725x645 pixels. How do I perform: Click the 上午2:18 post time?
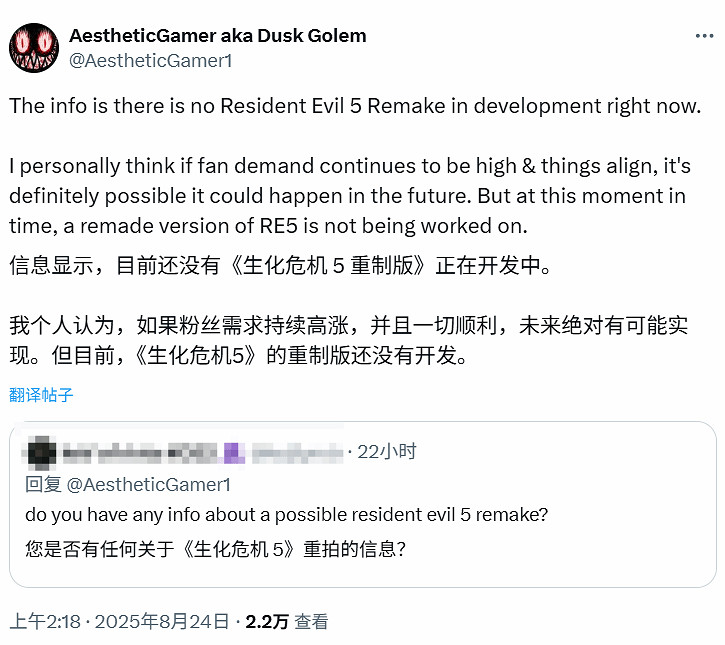[x=45, y=621]
